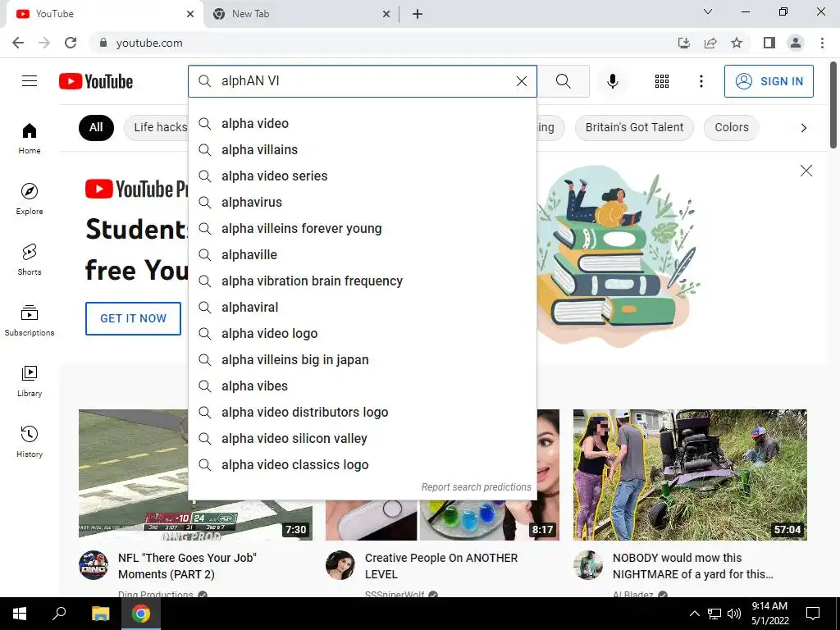Open the YouTube apps grid
Screen dimensions: 840x630
point(662,81)
